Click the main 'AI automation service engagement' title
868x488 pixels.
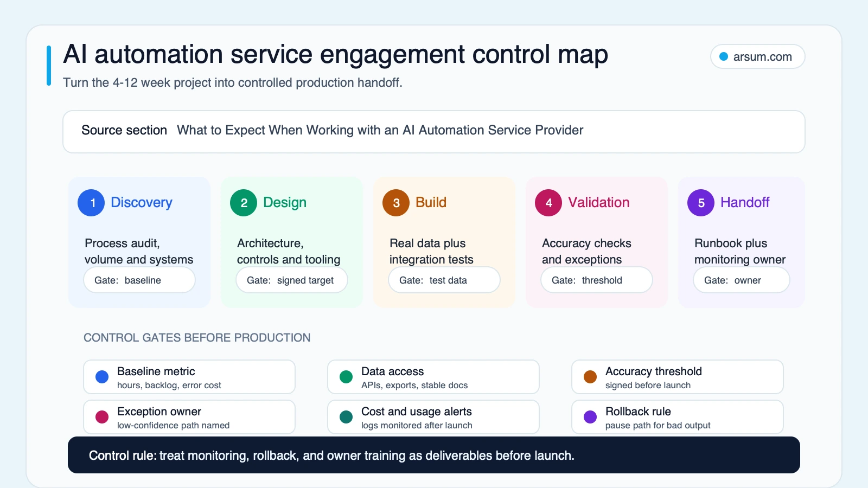[335, 54]
